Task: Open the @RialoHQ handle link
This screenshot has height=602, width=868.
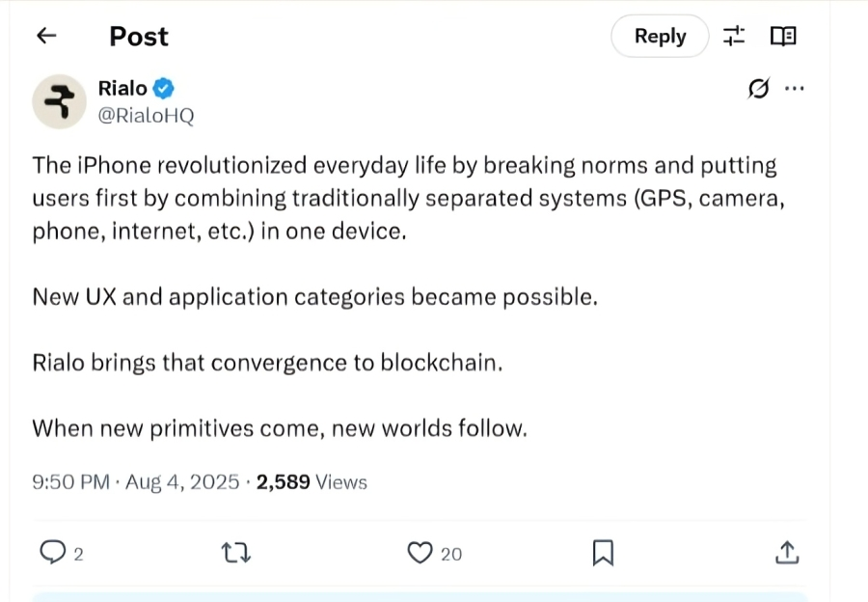Action: (146, 116)
